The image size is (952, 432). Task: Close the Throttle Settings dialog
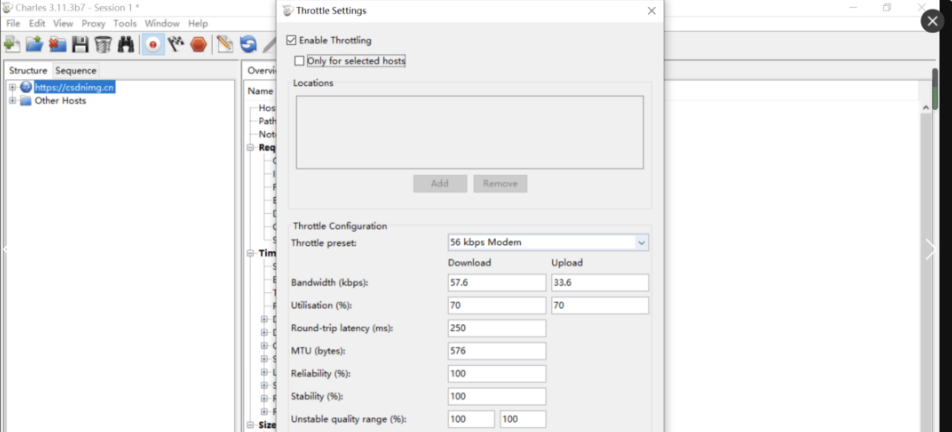tap(651, 11)
